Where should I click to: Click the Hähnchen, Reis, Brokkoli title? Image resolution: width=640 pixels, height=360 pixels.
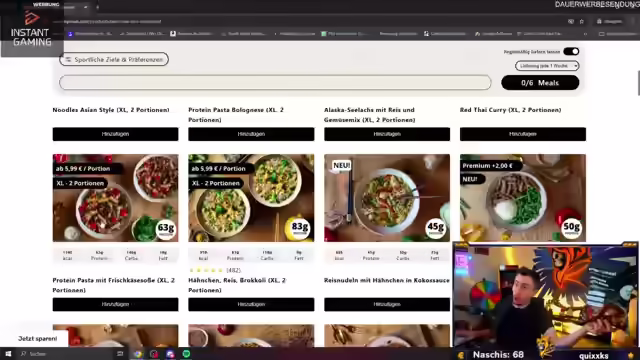tap(237, 285)
